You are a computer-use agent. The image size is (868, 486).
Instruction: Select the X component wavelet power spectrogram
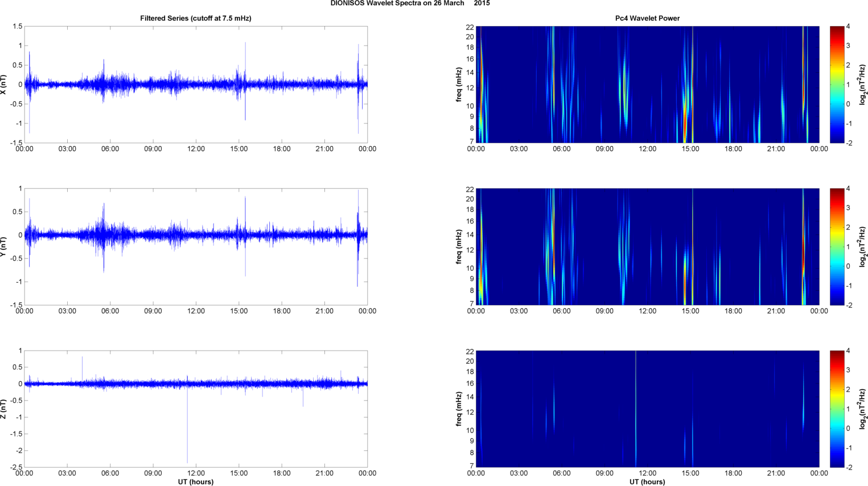(x=647, y=84)
